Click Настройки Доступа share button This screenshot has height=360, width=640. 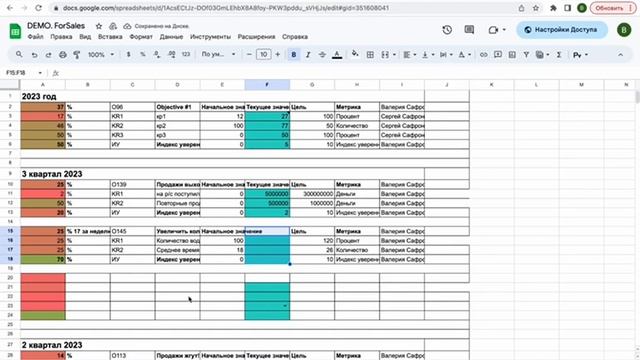[x=562, y=30]
